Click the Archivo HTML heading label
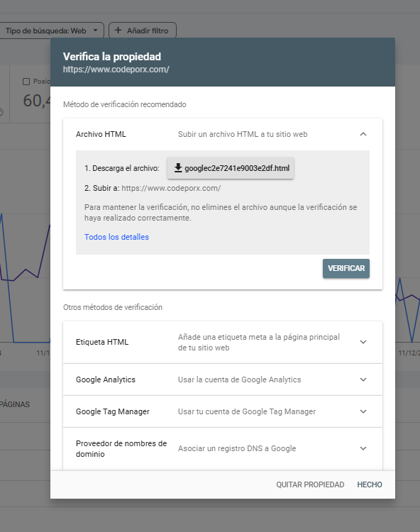Screen dimensions: 420x532 (101, 134)
